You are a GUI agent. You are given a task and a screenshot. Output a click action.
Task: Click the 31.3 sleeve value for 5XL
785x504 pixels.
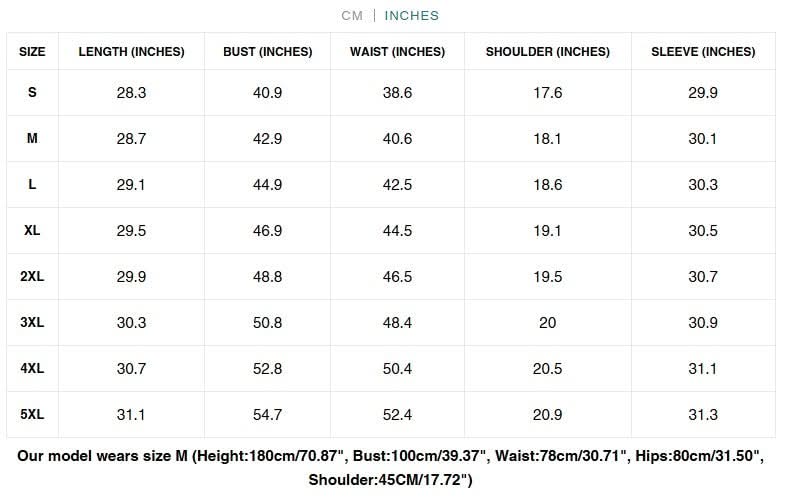click(703, 415)
